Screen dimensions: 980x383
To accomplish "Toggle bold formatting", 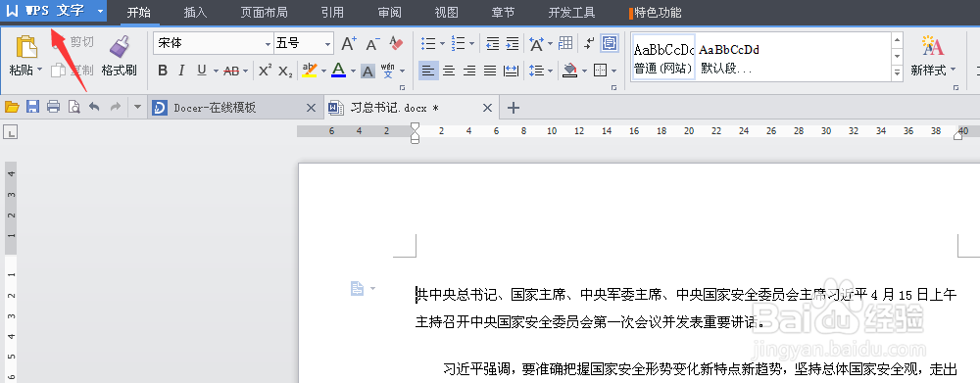I will tap(163, 71).
